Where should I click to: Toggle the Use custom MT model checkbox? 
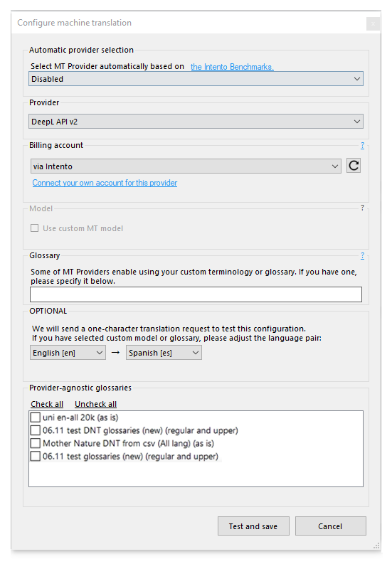click(35, 228)
